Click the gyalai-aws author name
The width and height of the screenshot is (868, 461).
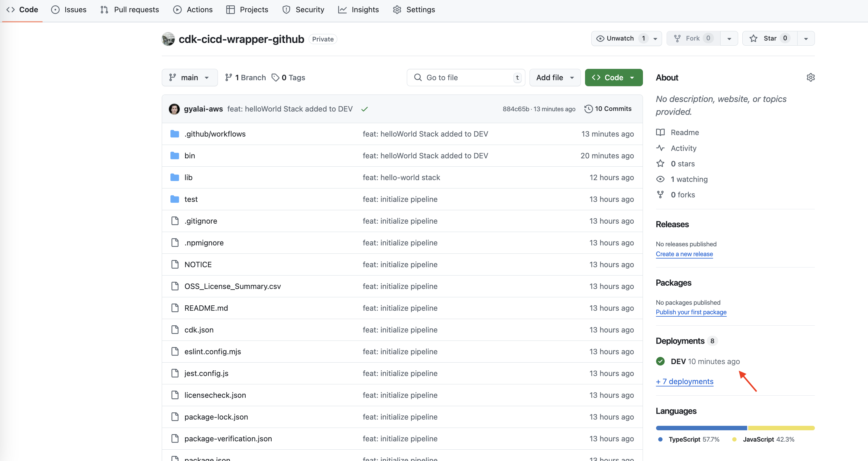203,109
